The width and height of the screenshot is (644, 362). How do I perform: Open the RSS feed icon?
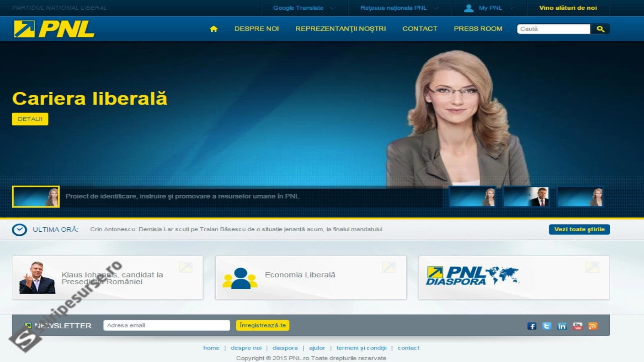592,326
